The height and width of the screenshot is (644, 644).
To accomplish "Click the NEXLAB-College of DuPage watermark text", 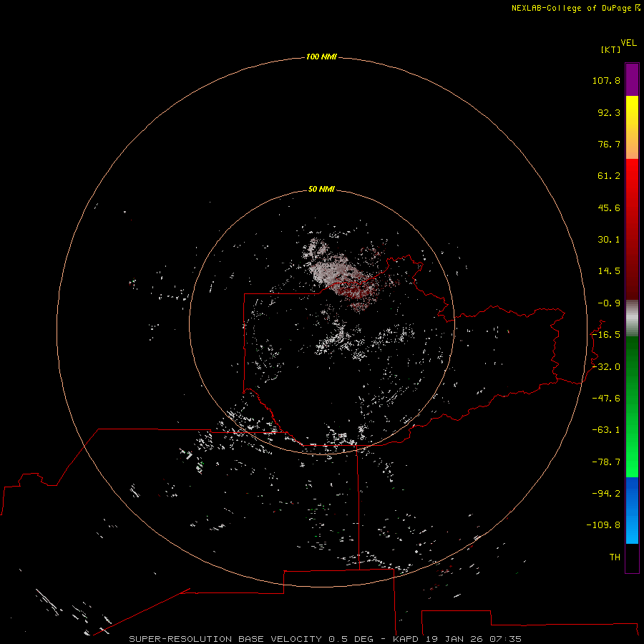I will click(571, 8).
